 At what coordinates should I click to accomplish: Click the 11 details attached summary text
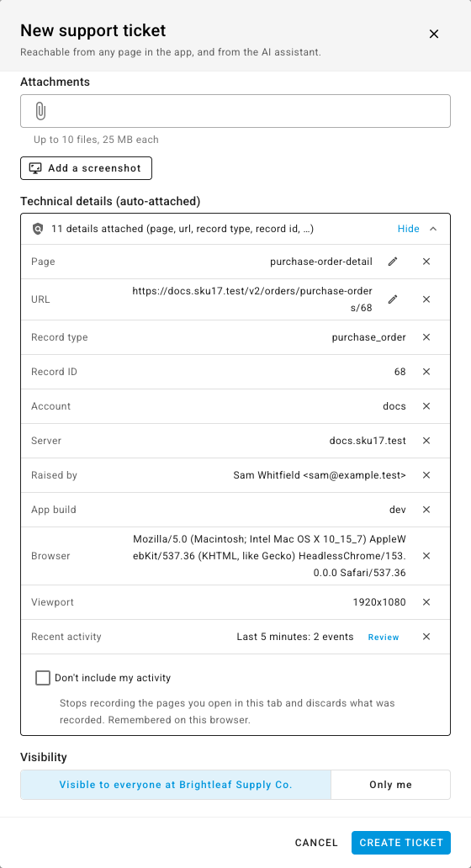pos(183,229)
